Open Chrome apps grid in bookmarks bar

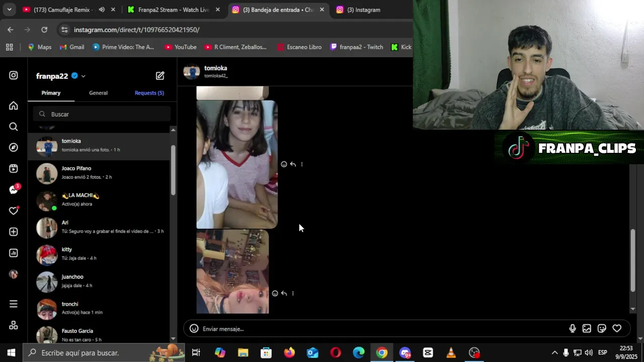[9, 47]
